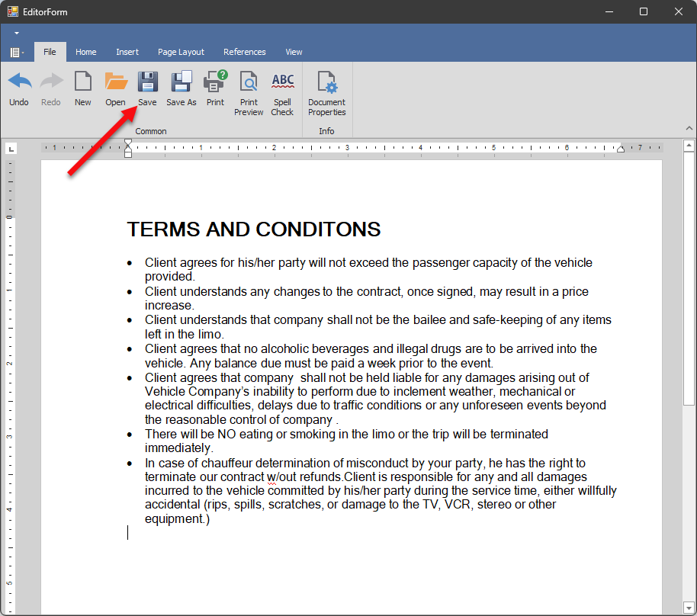Click the vertical ruler at mark 2

point(10,363)
